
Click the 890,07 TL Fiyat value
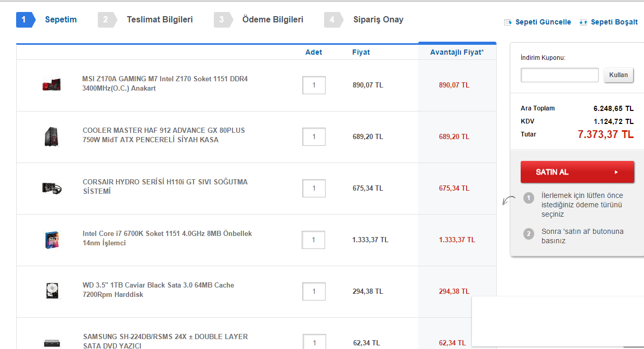tap(368, 85)
